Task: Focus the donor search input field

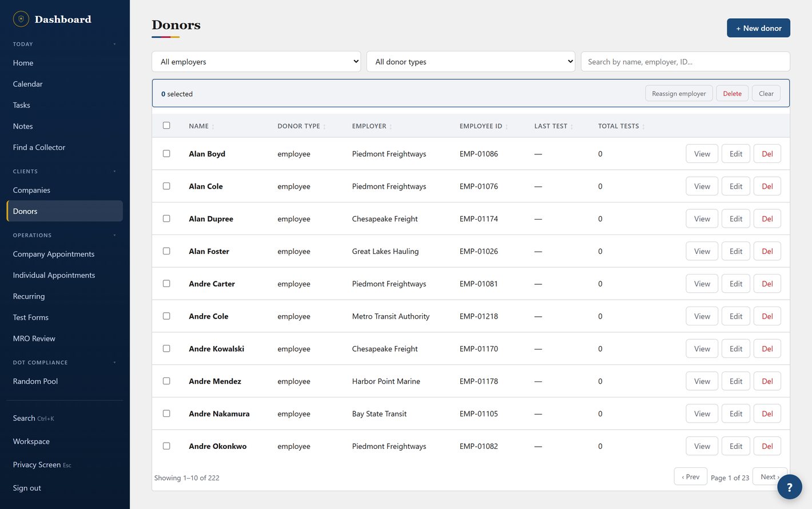Action: 685,62
